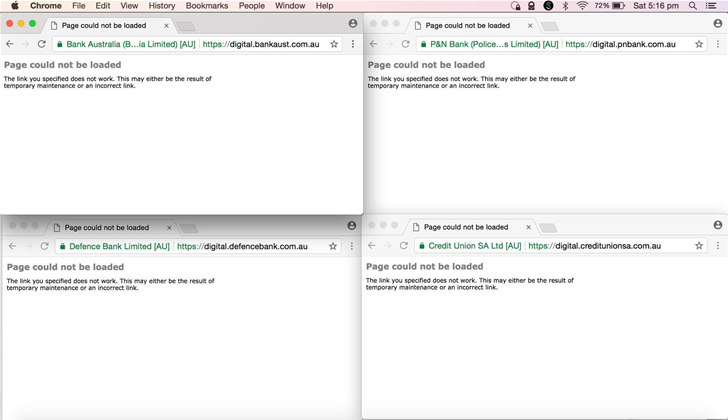Reload the Credit Union SA page
Viewport: 728px width, 420px height.
(404, 245)
